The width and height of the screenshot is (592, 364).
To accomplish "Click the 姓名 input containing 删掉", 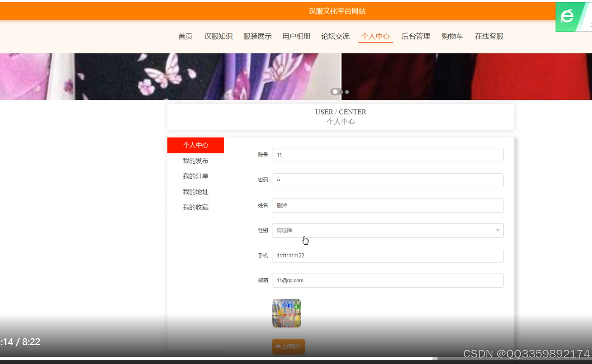I will pyautogui.click(x=388, y=205).
